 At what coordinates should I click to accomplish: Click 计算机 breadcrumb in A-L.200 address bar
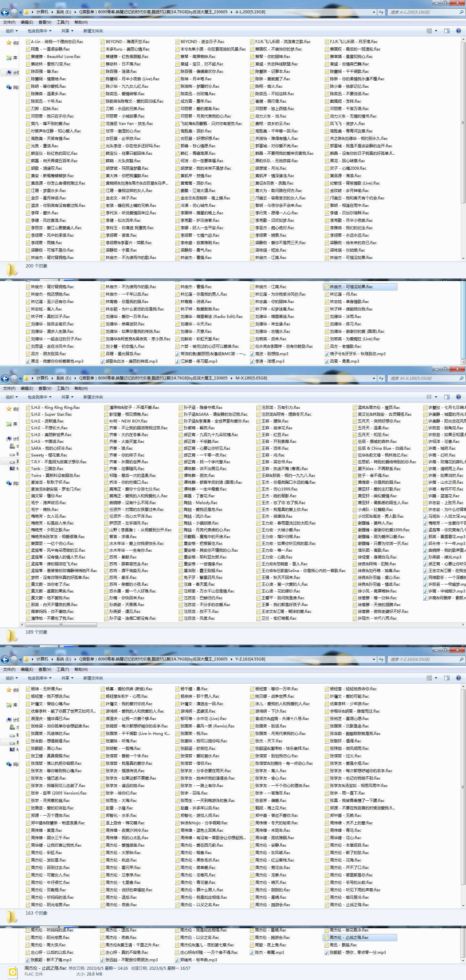(42, 12)
